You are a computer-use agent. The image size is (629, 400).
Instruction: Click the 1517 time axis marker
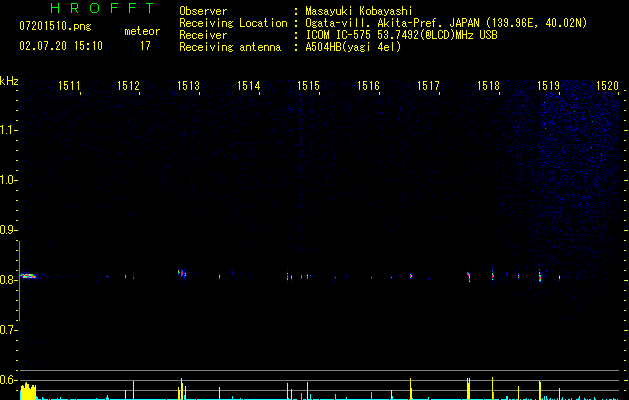point(428,86)
